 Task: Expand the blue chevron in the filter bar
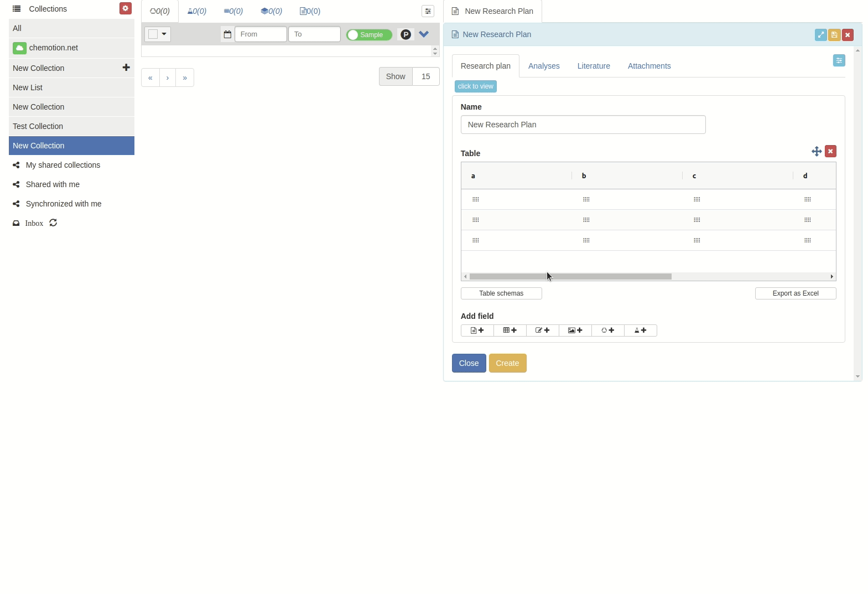[424, 34]
